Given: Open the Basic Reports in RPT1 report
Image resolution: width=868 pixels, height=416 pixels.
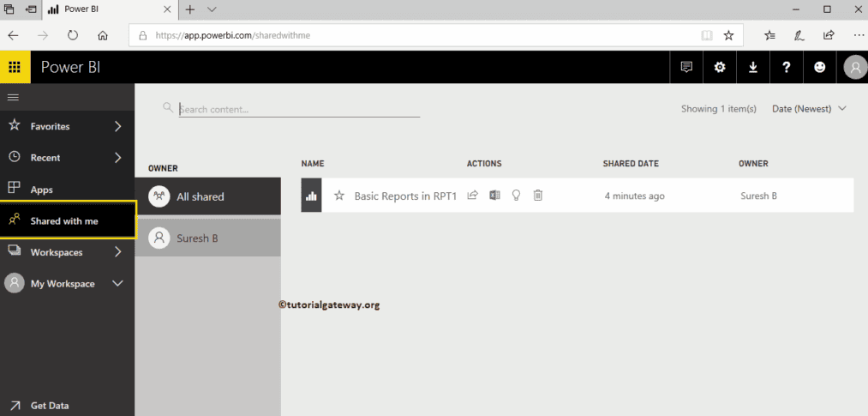Looking at the screenshot, I should click(x=405, y=196).
